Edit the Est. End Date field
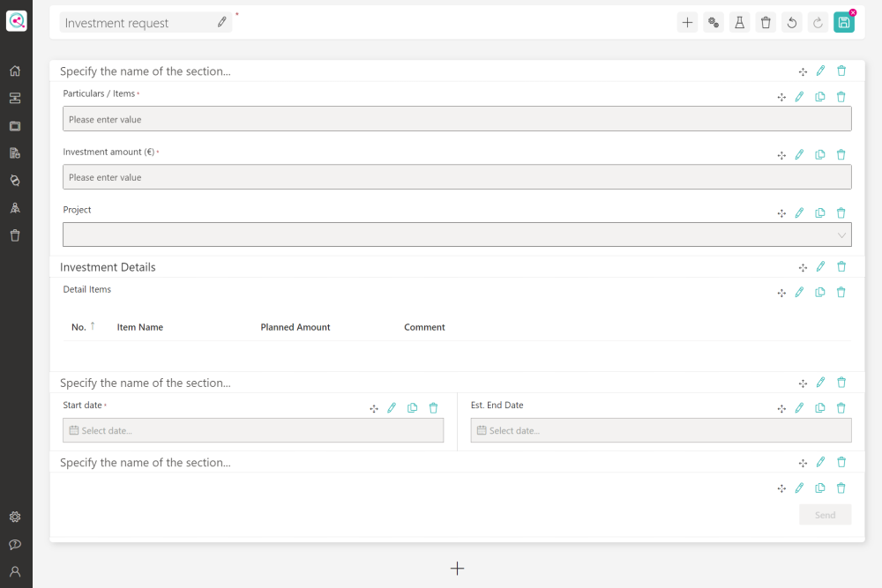The width and height of the screenshot is (882, 588). click(799, 408)
